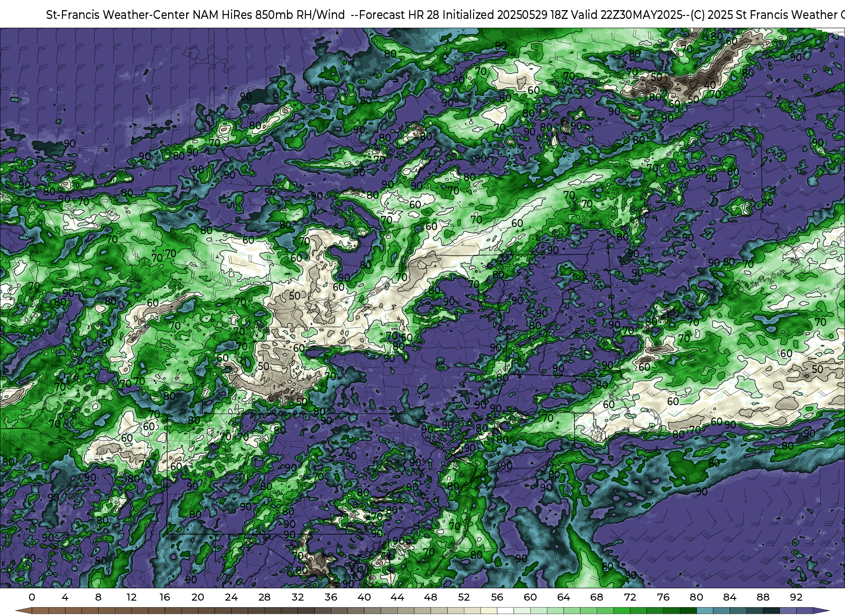Click the "76" tick label on the color scale
This screenshot has height=616, width=845.
coord(663,597)
